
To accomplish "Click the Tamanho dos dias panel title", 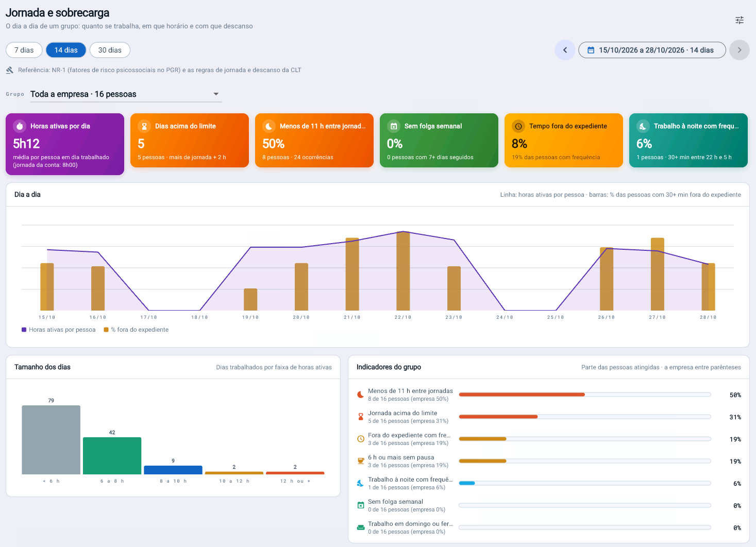I will coord(42,367).
